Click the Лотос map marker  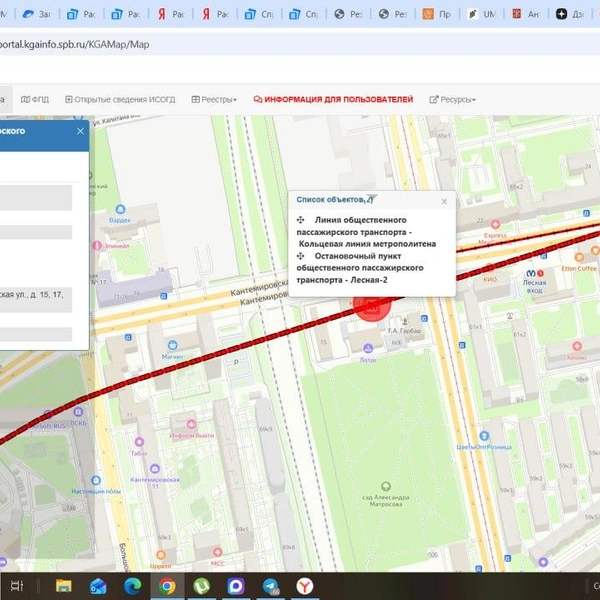368,348
